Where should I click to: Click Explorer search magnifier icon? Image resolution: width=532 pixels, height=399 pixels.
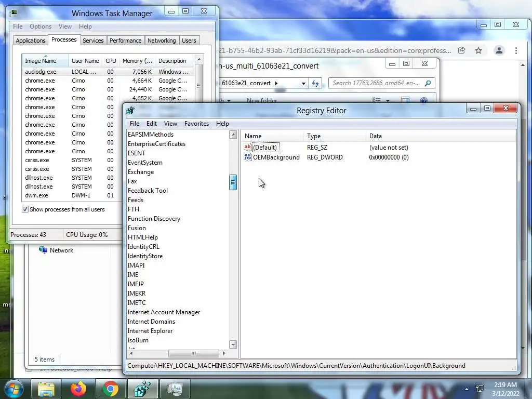428,83
